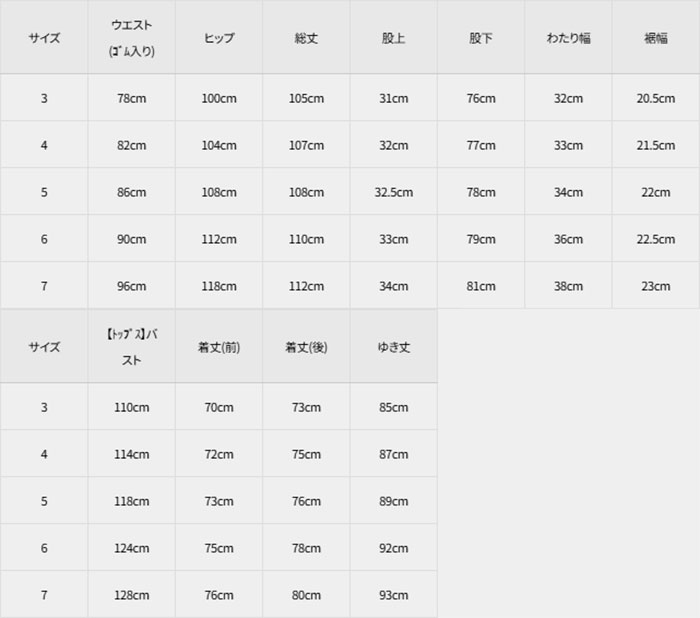Select the 股上 column header
Viewport: 700px width, 618px height.
pyautogui.click(x=394, y=38)
